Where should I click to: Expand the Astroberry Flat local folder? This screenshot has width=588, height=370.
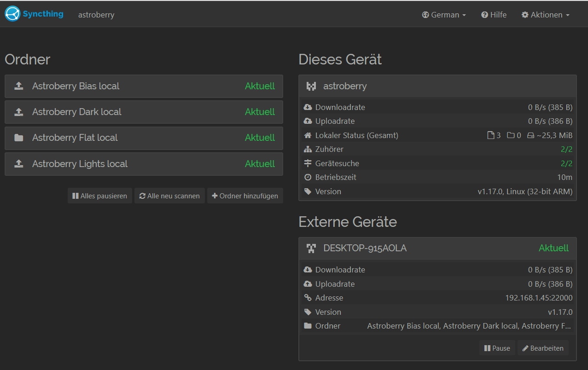coord(144,138)
